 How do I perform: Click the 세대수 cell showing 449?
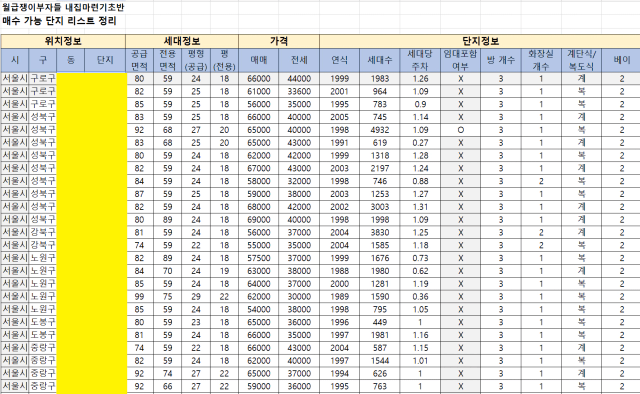click(380, 322)
